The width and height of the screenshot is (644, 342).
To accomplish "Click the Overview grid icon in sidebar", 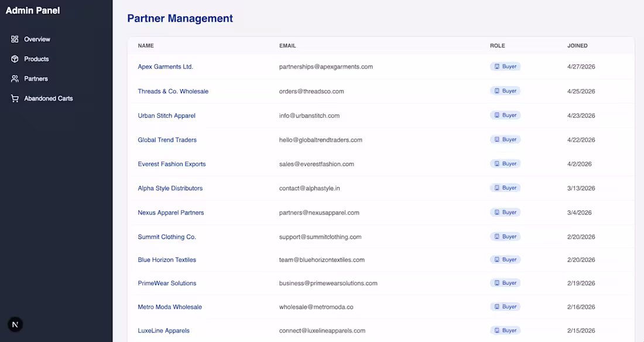I will 15,39.
